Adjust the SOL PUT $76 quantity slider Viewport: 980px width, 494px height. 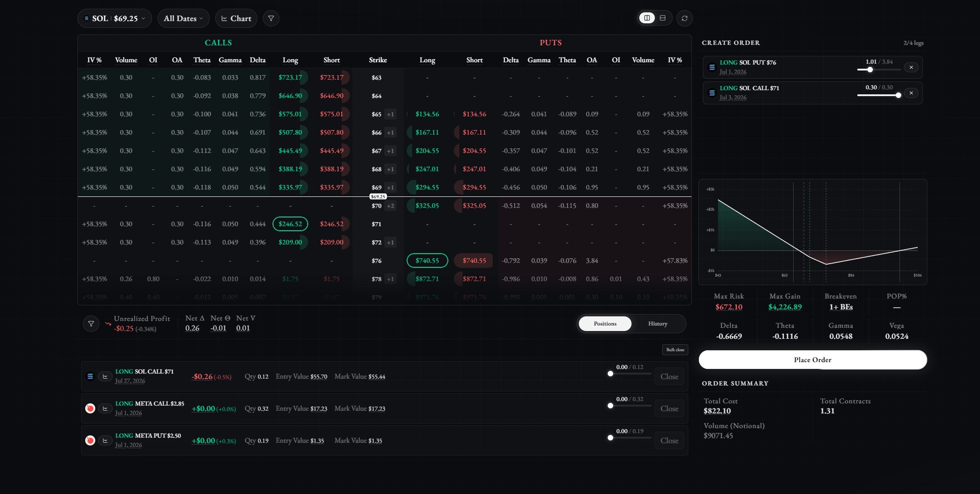(x=879, y=70)
